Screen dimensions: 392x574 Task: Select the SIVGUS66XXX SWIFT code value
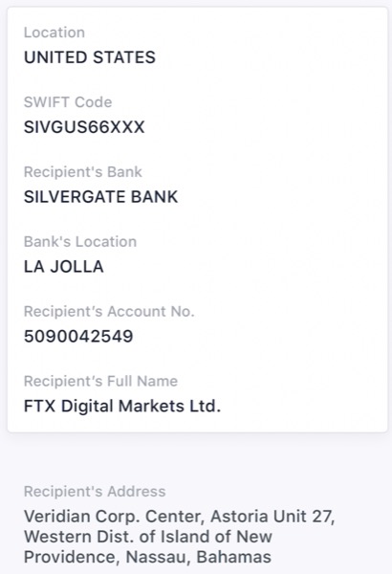tap(84, 127)
